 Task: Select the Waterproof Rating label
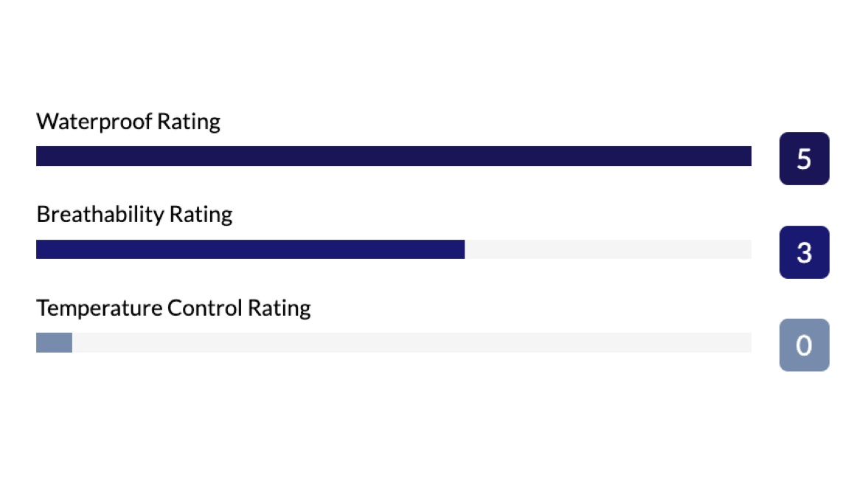point(128,121)
